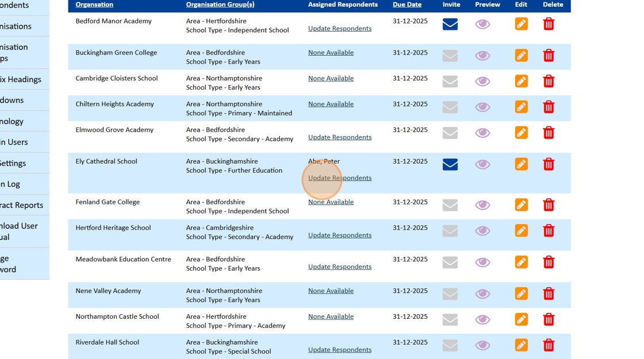This screenshot has width=644, height=359.
Task: Edit Chiltern Heights Academy entry
Action: coord(521,107)
